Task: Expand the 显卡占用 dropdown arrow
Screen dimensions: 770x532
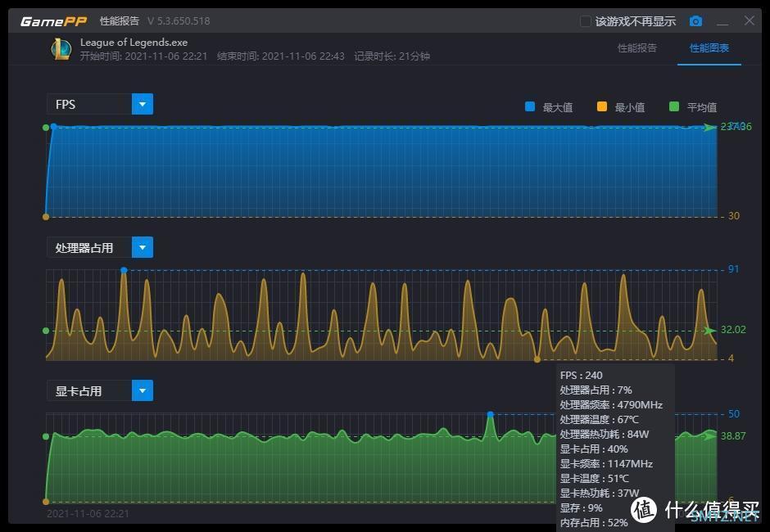Action: 143,390
